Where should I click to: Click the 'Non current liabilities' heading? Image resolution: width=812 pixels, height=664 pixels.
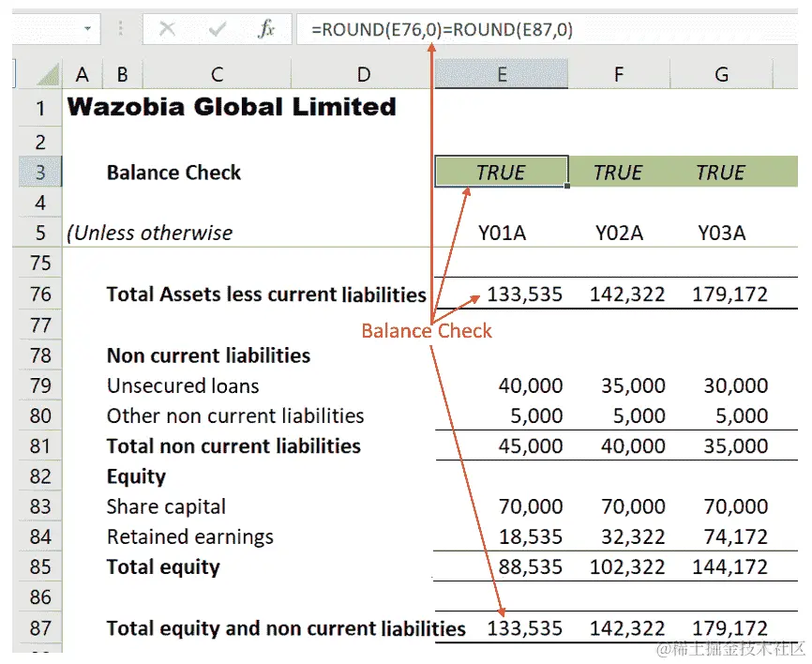coord(208,355)
